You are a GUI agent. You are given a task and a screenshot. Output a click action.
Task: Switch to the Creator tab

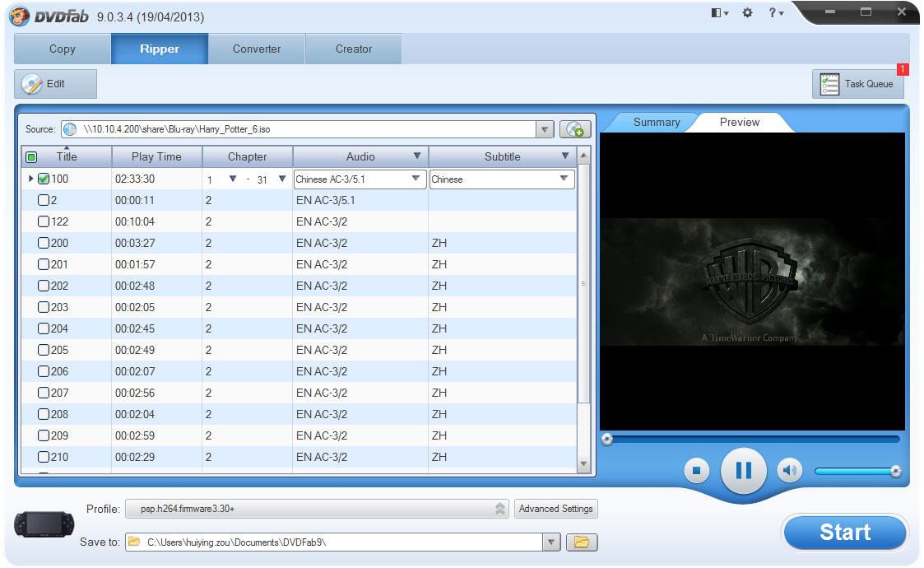point(354,49)
